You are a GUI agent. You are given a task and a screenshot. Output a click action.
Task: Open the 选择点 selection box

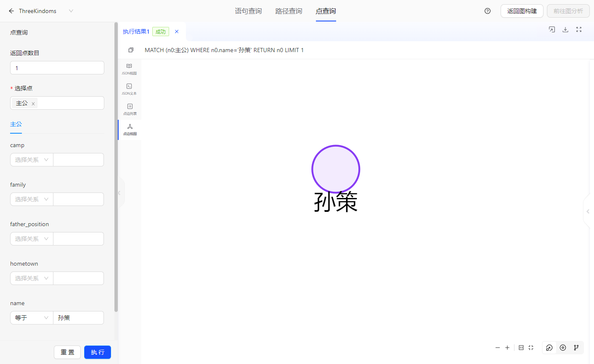click(x=57, y=103)
